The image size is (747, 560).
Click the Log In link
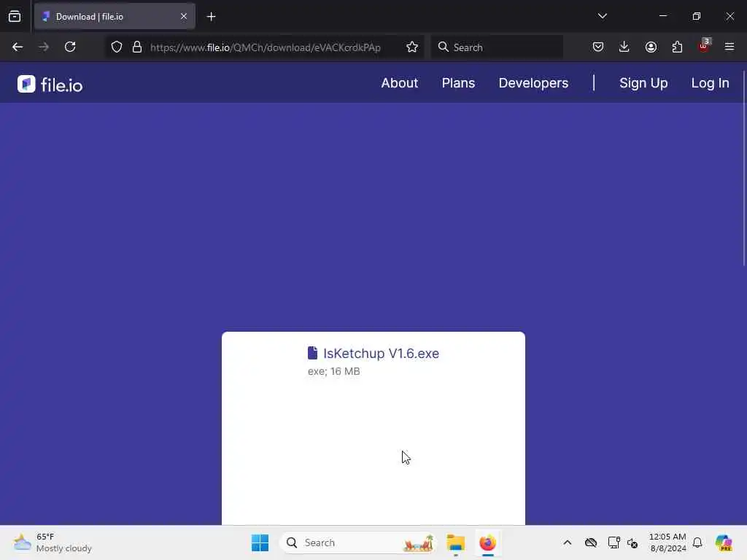point(710,83)
